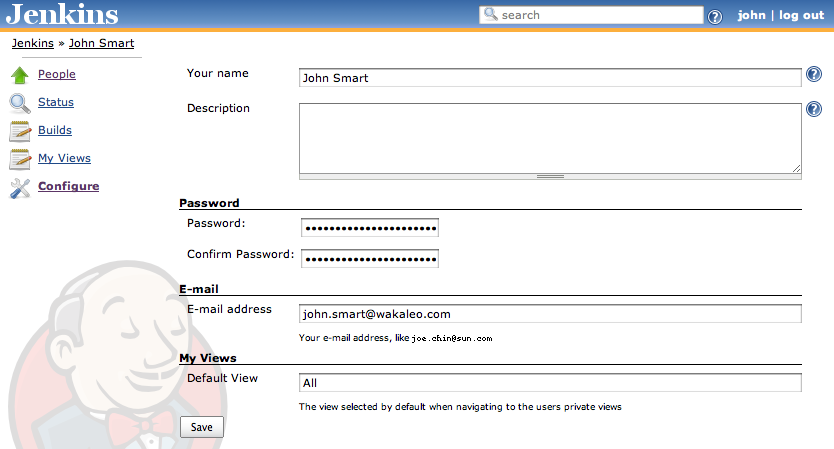The image size is (834, 449).
Task: Click the Your name text field
Action: pyautogui.click(x=550, y=78)
